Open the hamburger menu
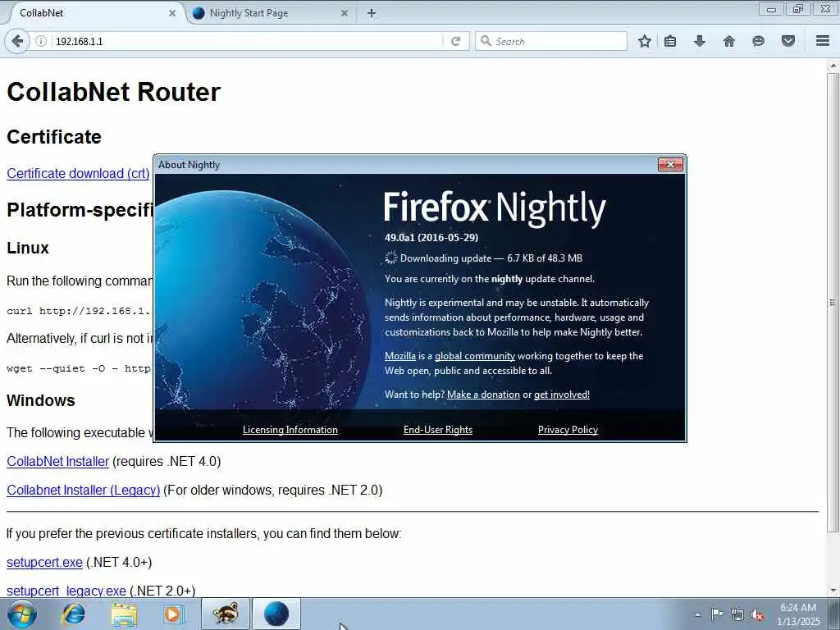Viewport: 840px width, 630px height. [823, 41]
